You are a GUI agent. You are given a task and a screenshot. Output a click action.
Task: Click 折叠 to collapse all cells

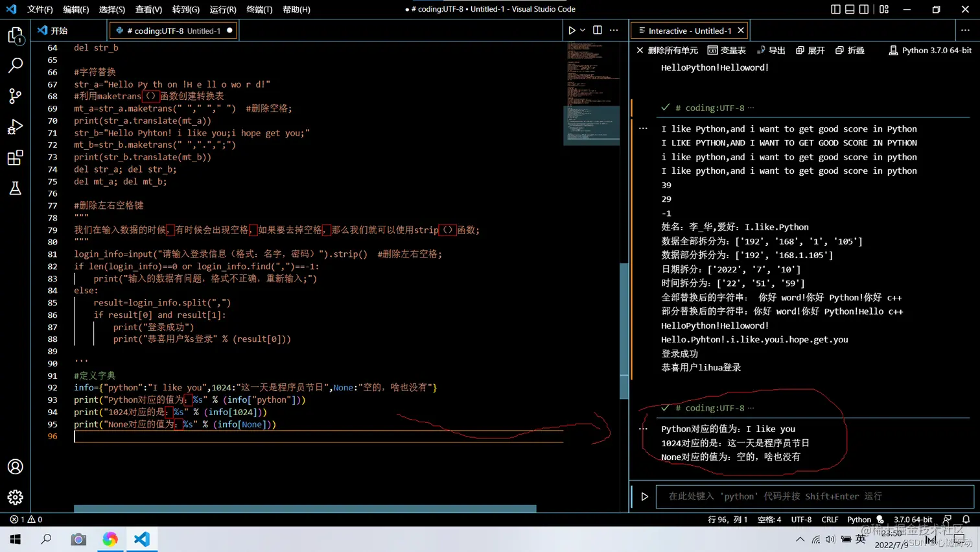pyautogui.click(x=850, y=50)
